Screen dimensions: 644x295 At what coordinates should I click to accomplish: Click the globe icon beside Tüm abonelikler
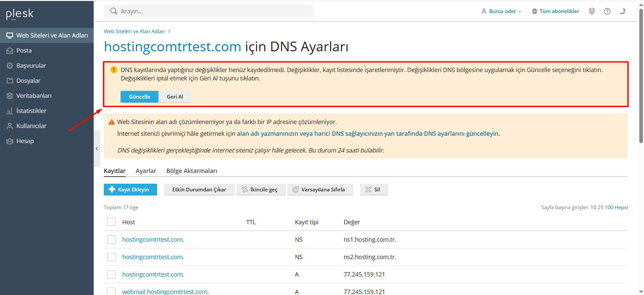coord(535,11)
